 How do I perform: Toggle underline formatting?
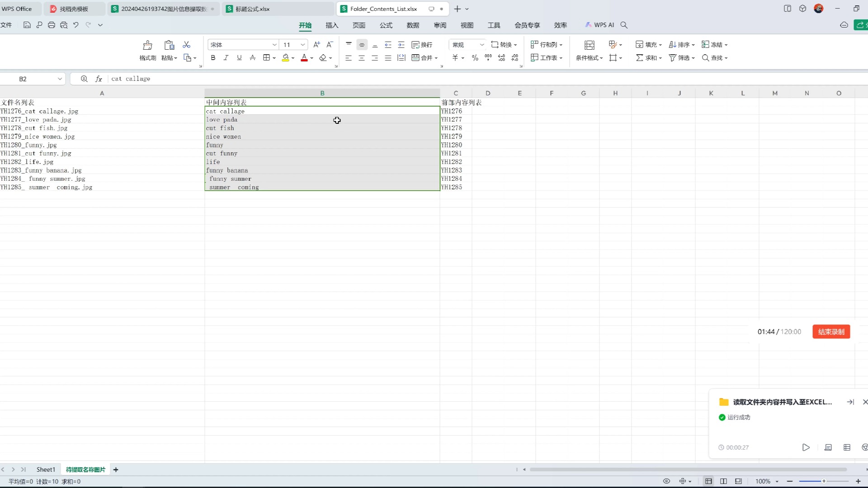click(x=239, y=58)
